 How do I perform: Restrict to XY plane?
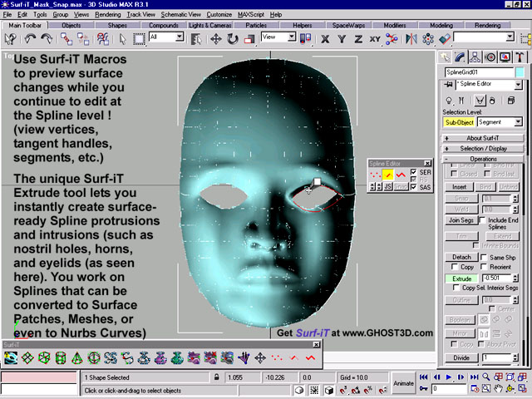(375, 39)
